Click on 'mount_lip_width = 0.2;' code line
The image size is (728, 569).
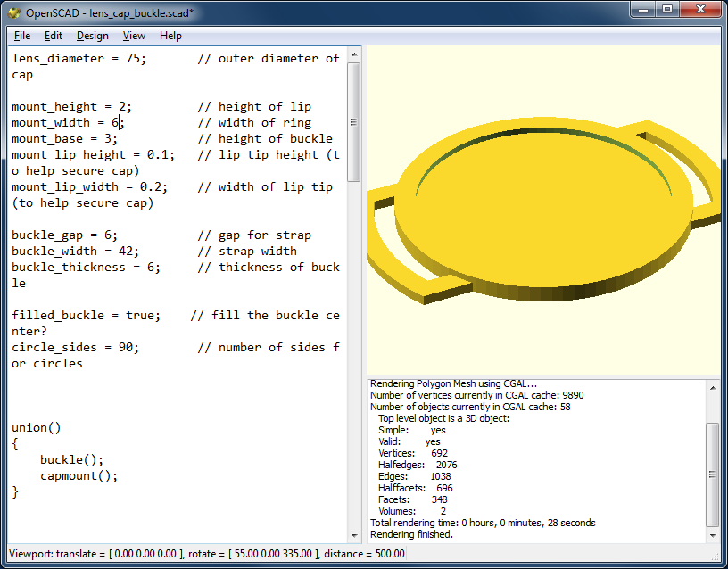89,187
